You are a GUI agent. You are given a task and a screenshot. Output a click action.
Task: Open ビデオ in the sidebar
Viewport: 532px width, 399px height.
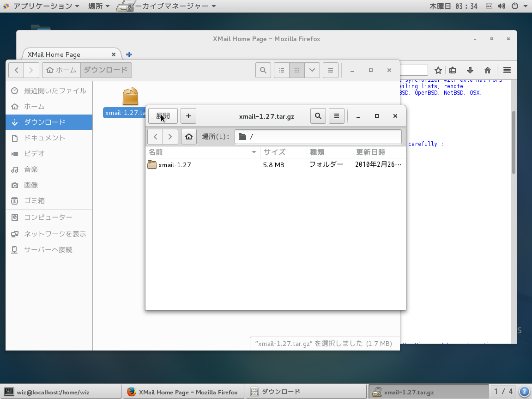pyautogui.click(x=49, y=154)
